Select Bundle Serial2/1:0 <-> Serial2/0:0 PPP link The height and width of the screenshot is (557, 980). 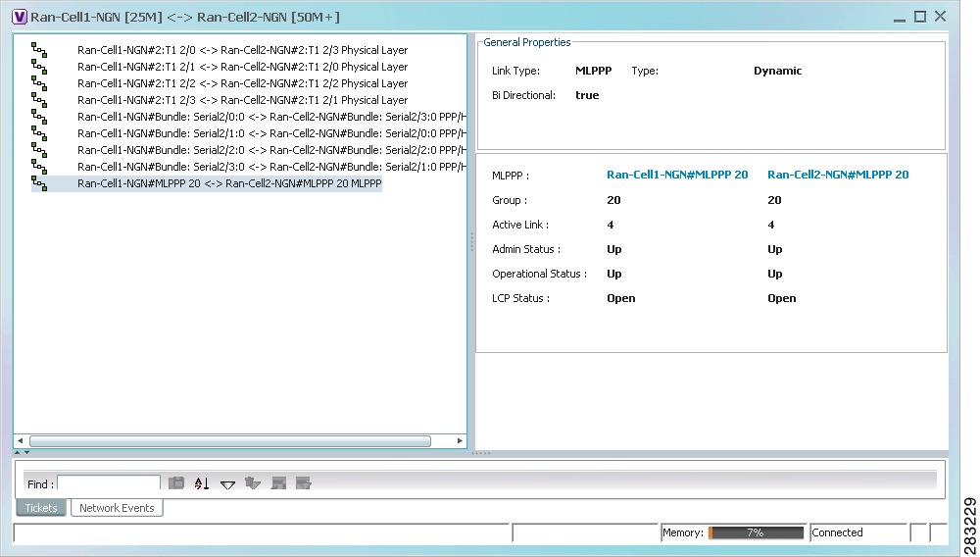[271, 133]
